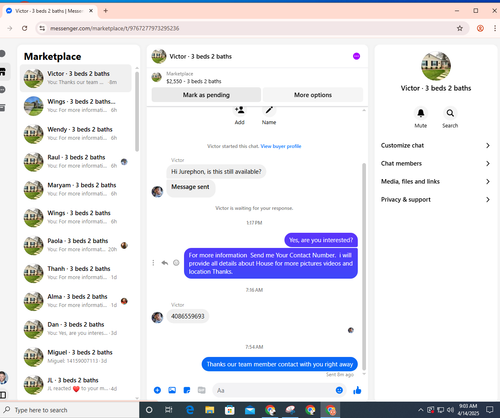Open JL - 3 beds 2 baths chat
The height and width of the screenshot is (418, 500).
76,384
